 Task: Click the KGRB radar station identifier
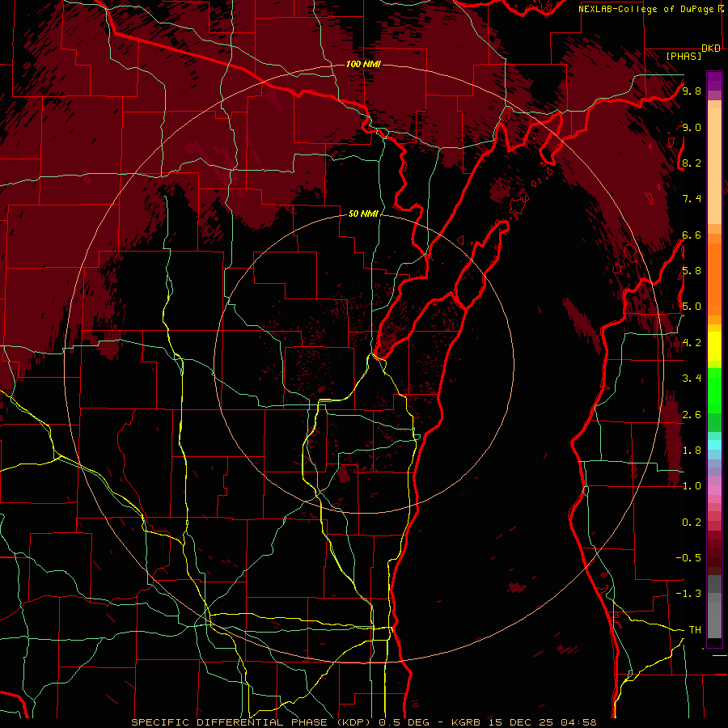tap(467, 722)
